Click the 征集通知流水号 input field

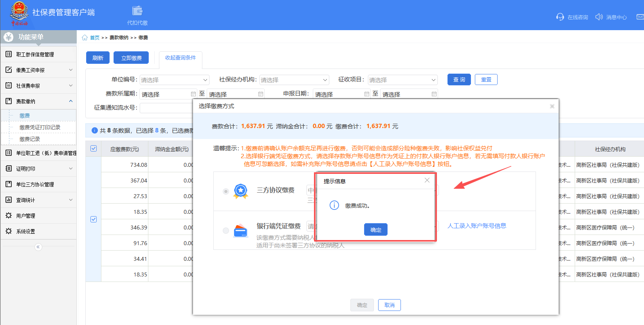(166, 108)
